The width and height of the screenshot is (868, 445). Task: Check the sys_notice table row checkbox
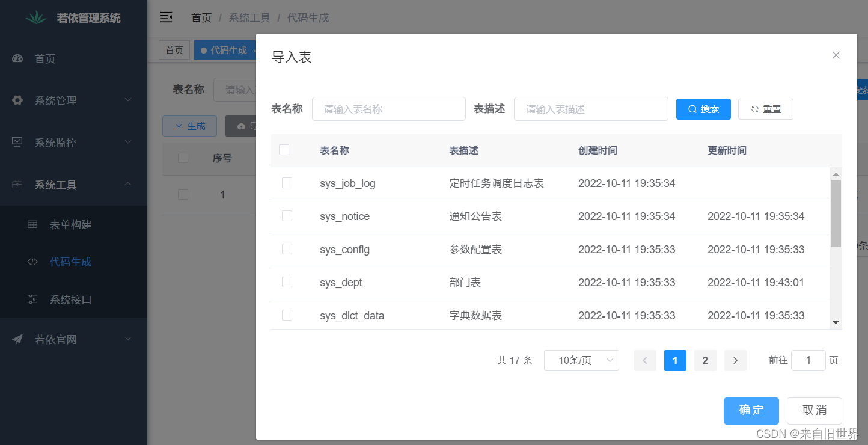tap(287, 215)
